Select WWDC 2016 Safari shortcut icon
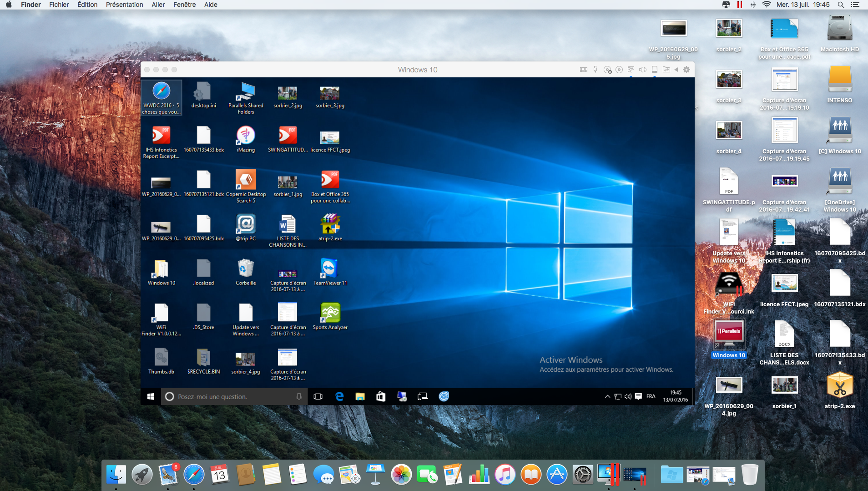Image resolution: width=868 pixels, height=491 pixels. pos(161,98)
